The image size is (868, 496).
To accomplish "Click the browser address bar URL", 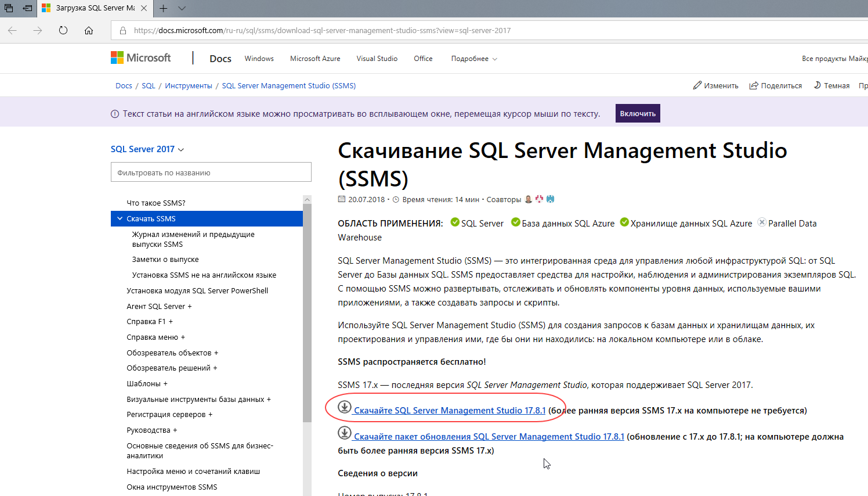I will click(322, 30).
